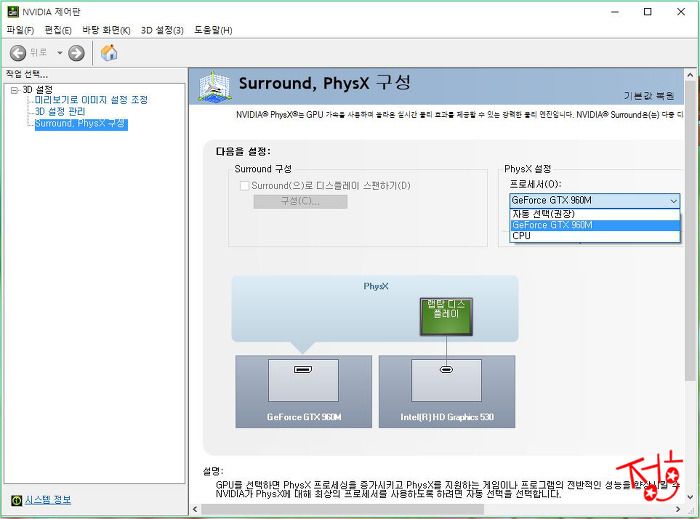Open 시스템 정보 link
The image size is (700, 519).
click(x=48, y=500)
